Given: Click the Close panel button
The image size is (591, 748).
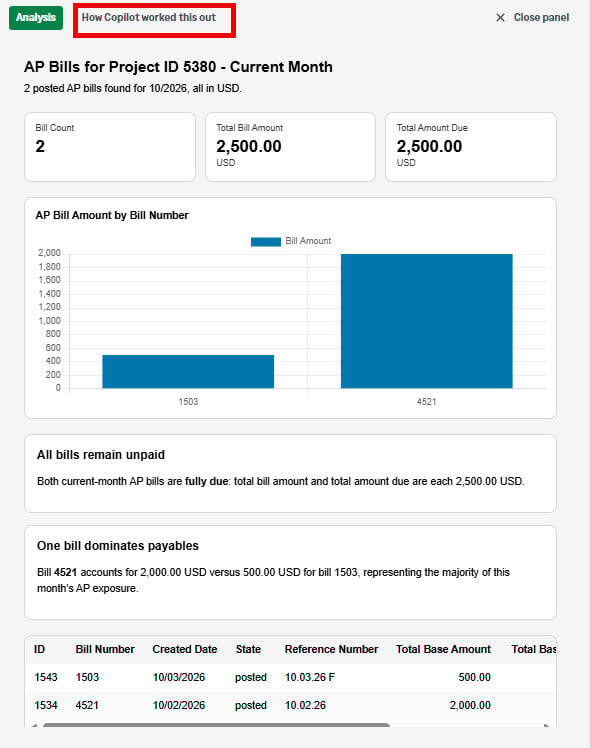Looking at the screenshot, I should tap(532, 18).
